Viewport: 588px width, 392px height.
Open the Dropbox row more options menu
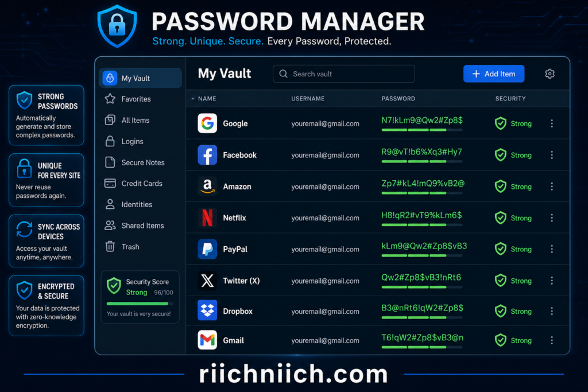552,311
